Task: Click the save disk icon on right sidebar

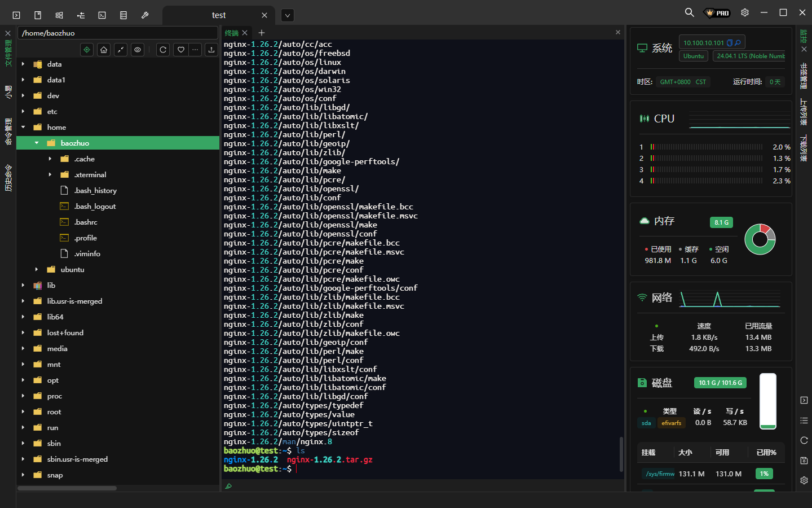Action: 804,461
